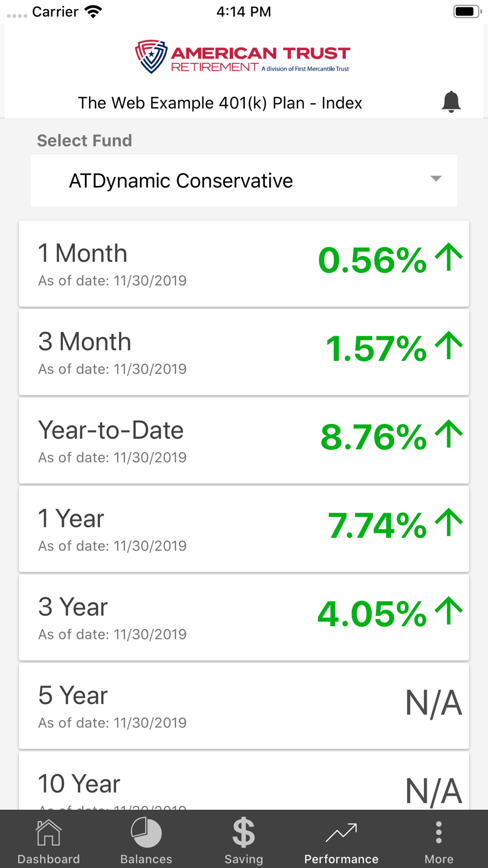Select the 1 Year return card
This screenshot has height=868, width=488.
coord(244,529)
